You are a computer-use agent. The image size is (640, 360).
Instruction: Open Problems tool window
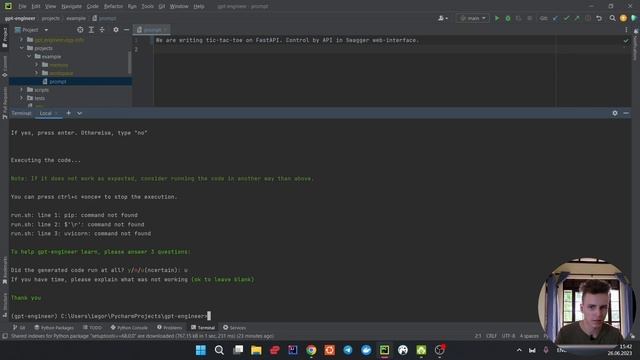[169, 328]
